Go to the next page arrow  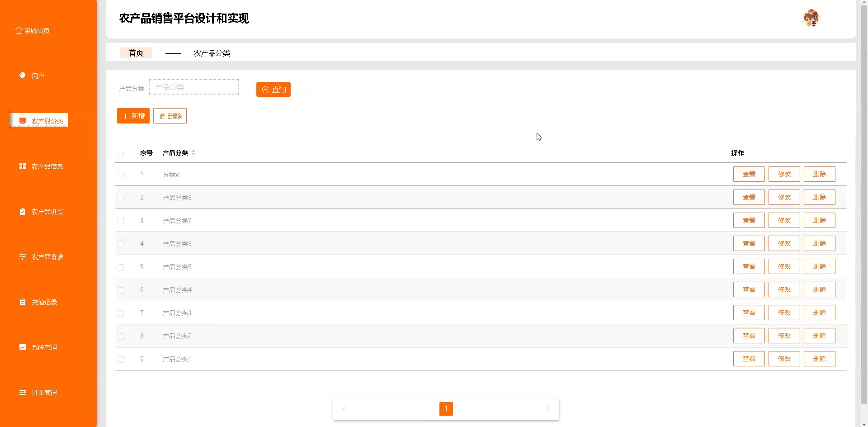pyautogui.click(x=548, y=409)
